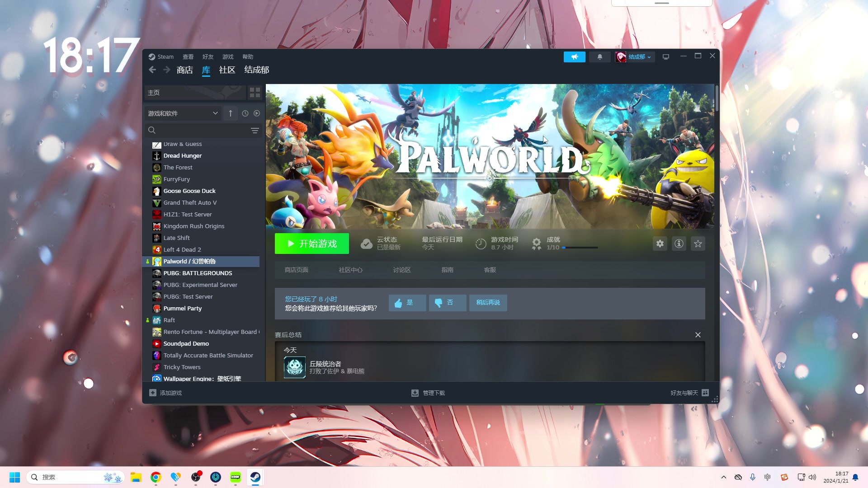Open the 查看 menu

tap(188, 57)
